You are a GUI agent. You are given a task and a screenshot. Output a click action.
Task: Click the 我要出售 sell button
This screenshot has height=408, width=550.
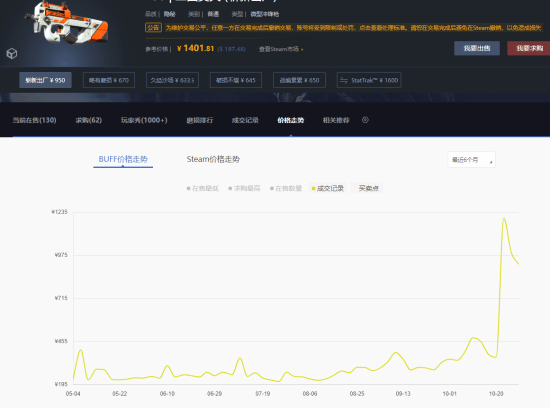(x=477, y=48)
